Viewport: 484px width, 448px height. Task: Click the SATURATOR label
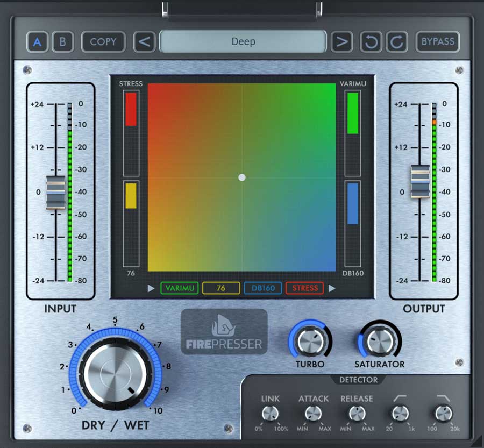(x=380, y=364)
